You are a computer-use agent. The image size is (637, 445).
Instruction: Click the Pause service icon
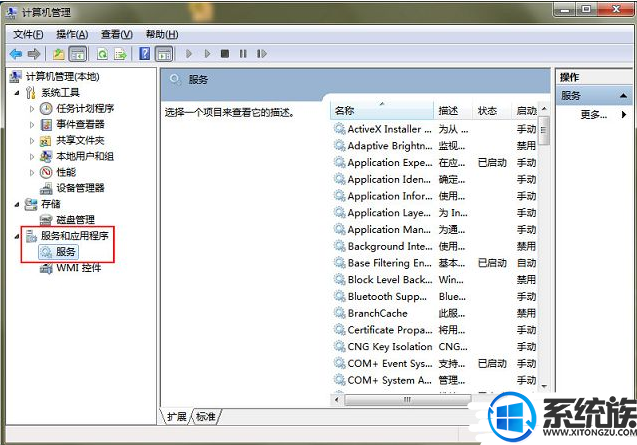tap(243, 54)
